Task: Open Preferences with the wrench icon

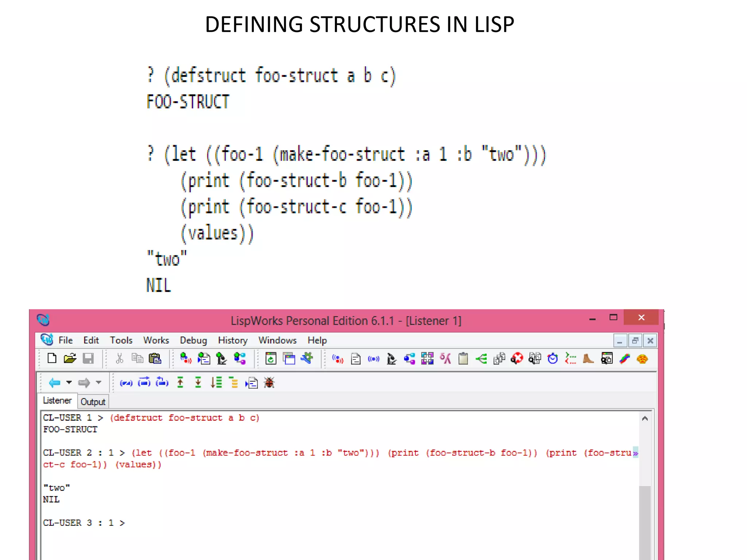Action: pyautogui.click(x=307, y=359)
